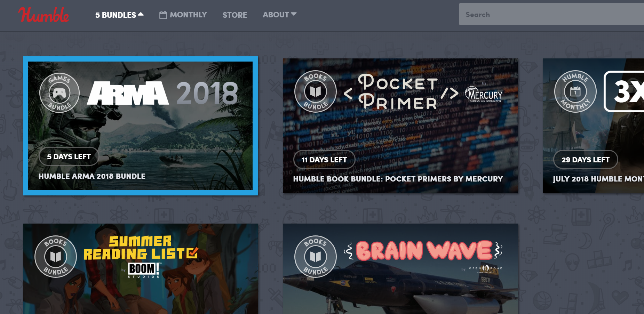
Task: Go to the Store page
Action: pos(235,15)
